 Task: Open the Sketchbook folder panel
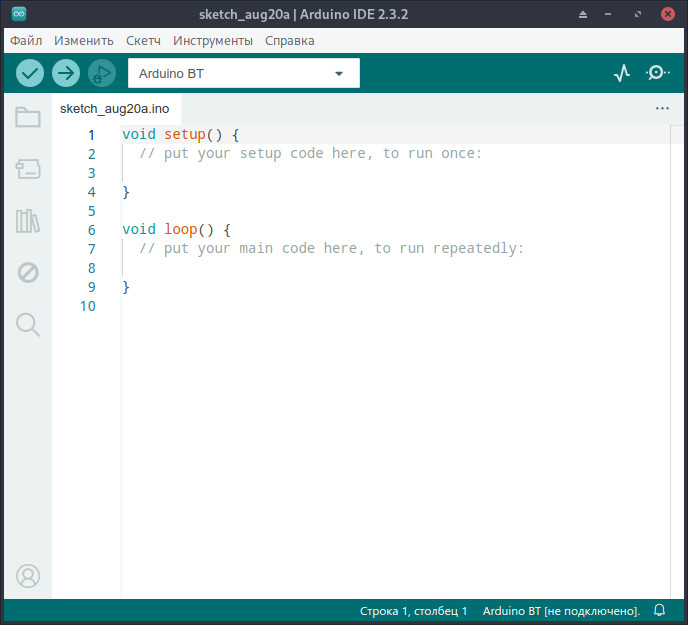click(x=28, y=117)
